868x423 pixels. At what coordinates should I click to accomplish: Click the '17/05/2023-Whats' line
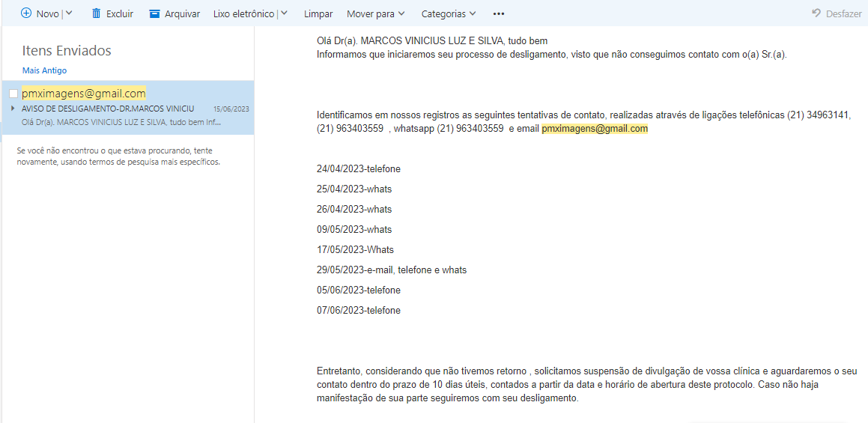356,250
